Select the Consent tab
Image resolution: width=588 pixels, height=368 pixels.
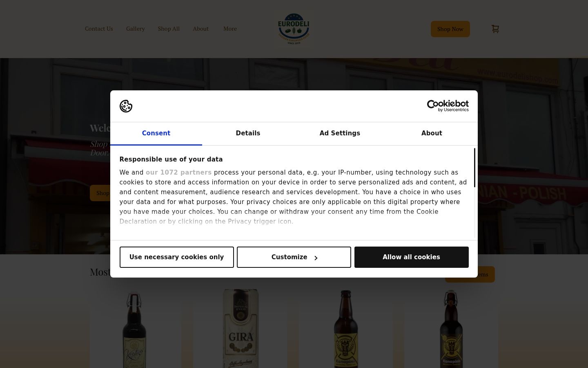[156, 133]
